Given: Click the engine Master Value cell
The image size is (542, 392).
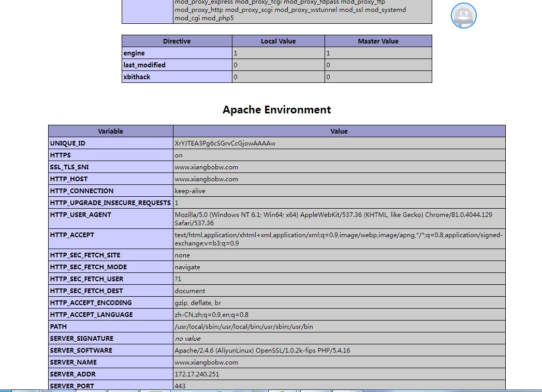Looking at the screenshot, I should 378,53.
